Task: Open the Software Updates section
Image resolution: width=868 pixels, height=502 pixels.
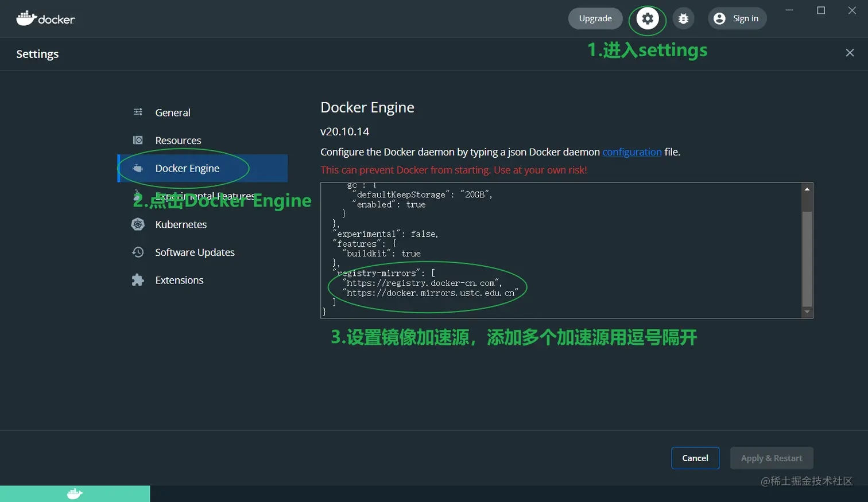Action: tap(202, 252)
